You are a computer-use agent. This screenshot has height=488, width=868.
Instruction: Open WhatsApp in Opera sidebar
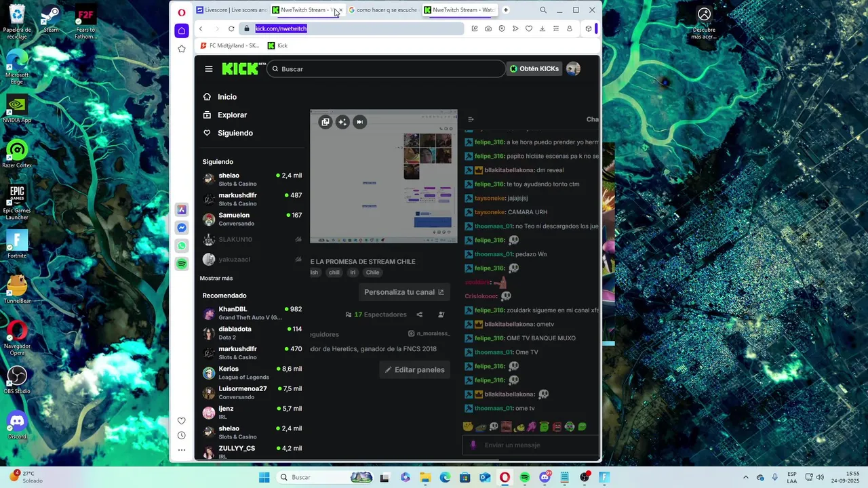(x=182, y=246)
